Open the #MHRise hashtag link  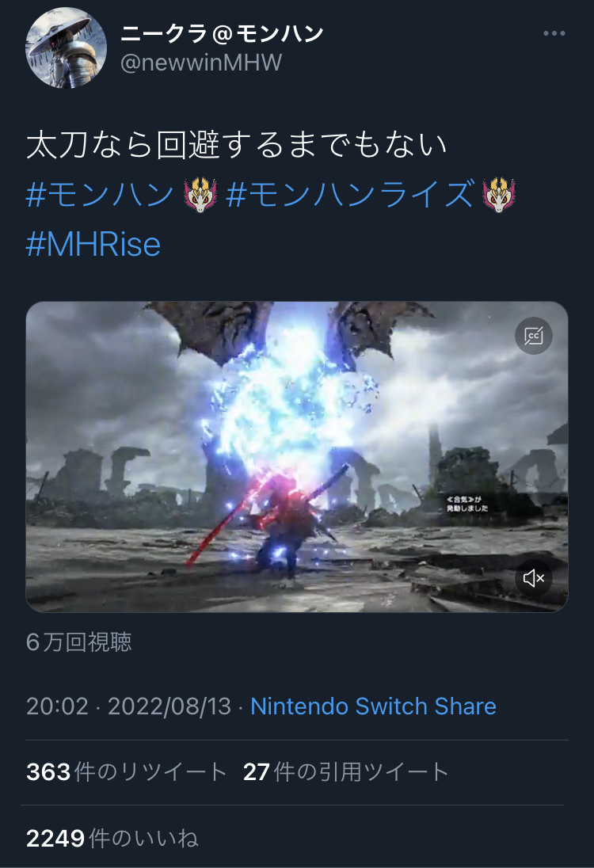93,244
